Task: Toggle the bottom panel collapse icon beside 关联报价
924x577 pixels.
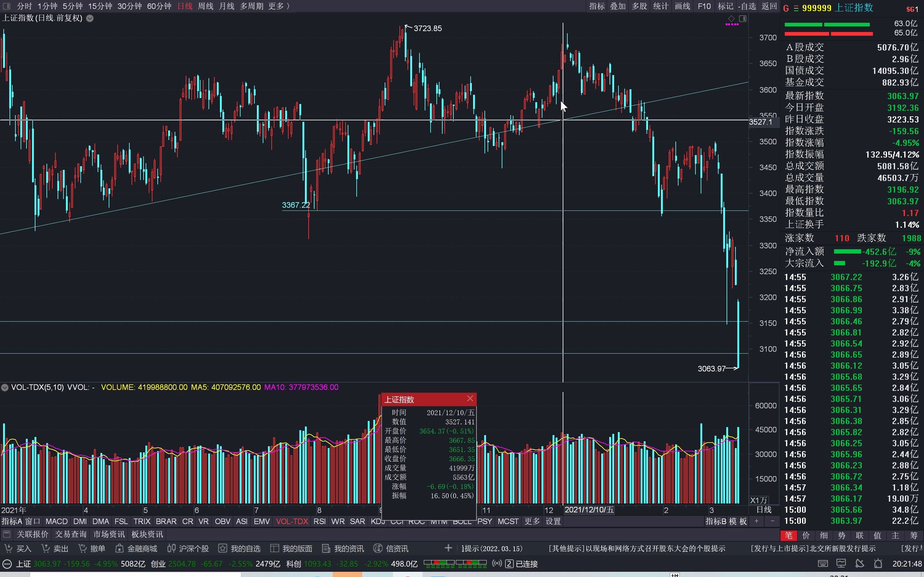Action: (x=6, y=534)
